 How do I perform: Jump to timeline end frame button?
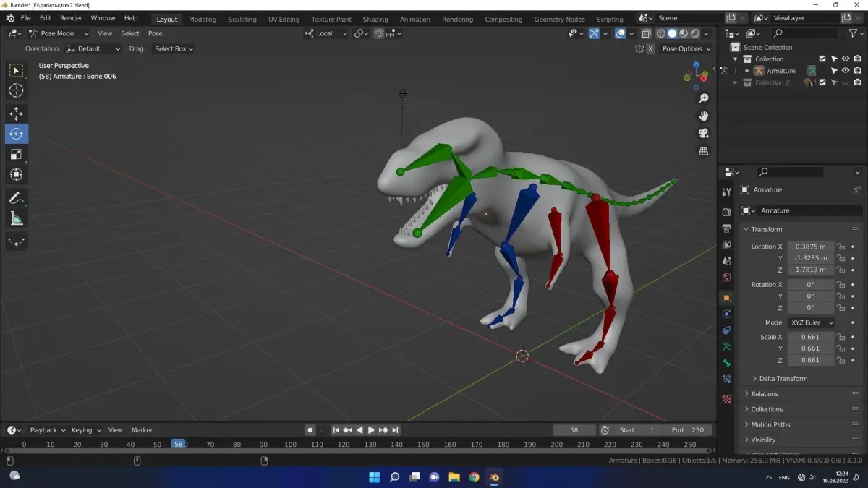pos(395,430)
